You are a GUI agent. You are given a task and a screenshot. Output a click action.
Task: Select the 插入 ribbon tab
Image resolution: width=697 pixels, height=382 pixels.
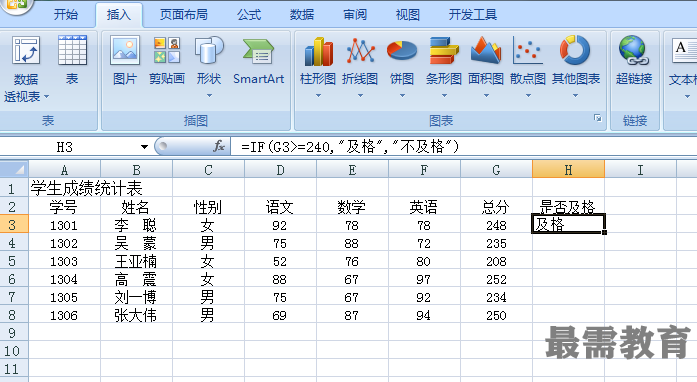[x=119, y=15]
